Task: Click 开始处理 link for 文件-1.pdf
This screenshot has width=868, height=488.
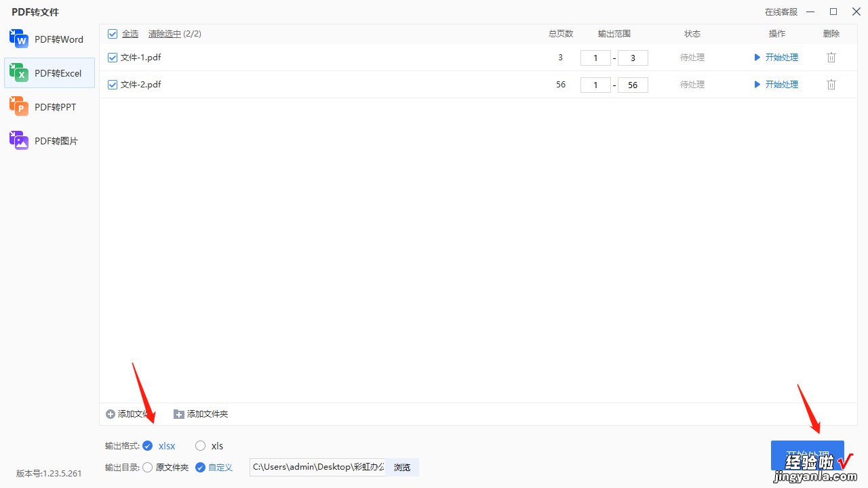Action: click(782, 58)
